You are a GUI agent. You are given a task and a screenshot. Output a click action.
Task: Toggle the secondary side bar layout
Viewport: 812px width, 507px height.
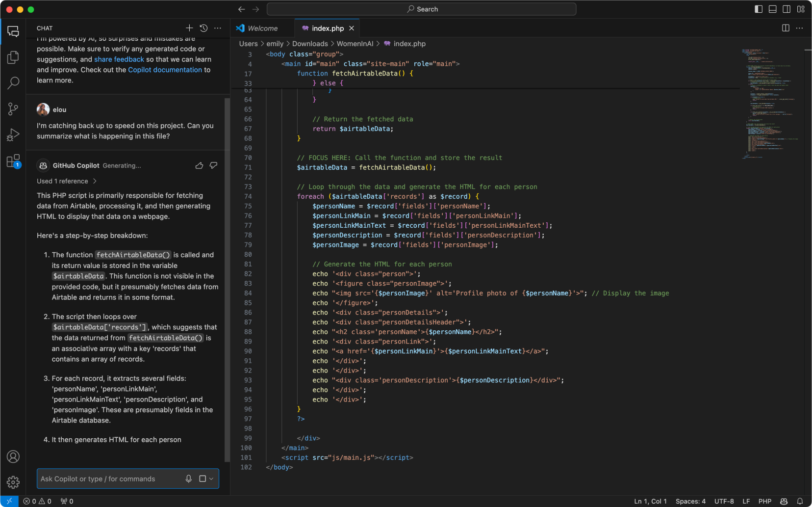787,9
